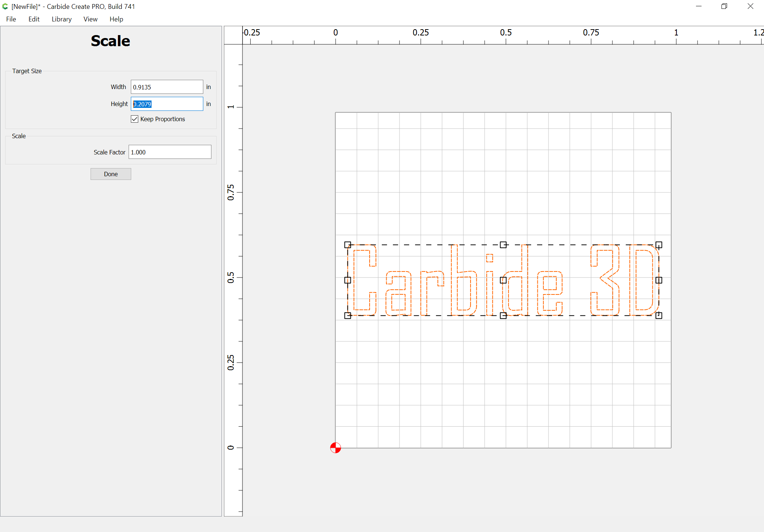This screenshot has width=764, height=532.
Task: Open the View menu
Action: point(91,19)
